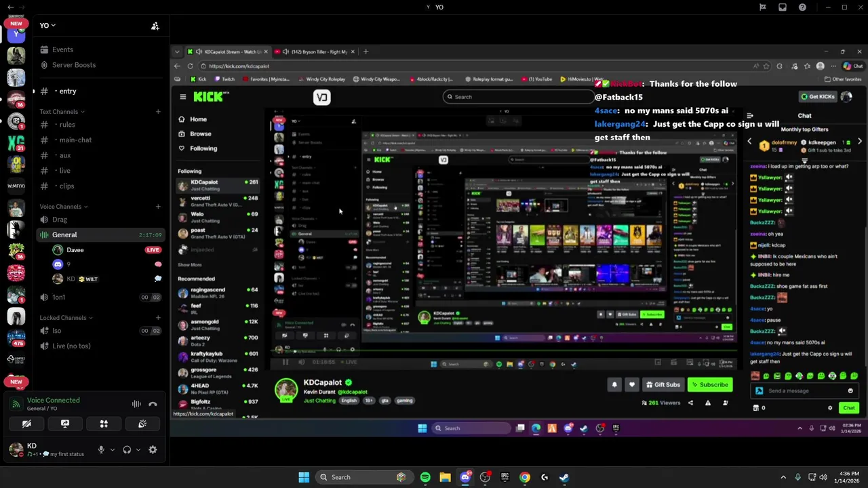Viewport: 868px width, 488px height.
Task: Open the entry text channel
Action: (x=100, y=91)
